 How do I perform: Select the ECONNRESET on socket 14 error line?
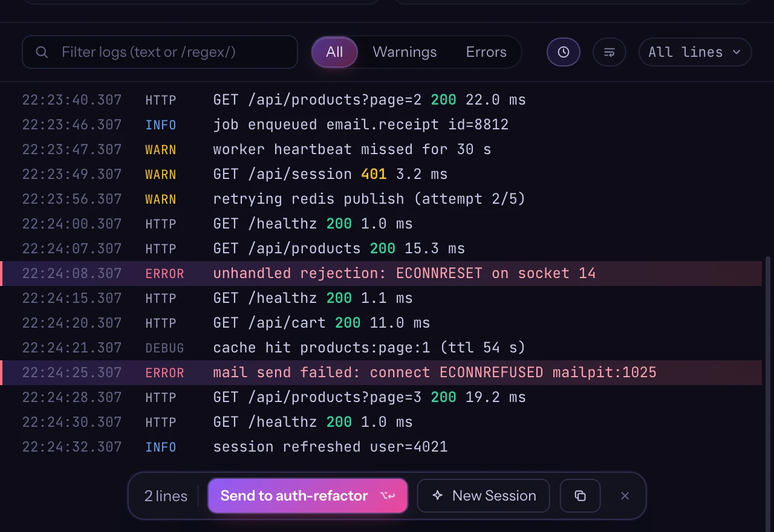tap(382, 273)
